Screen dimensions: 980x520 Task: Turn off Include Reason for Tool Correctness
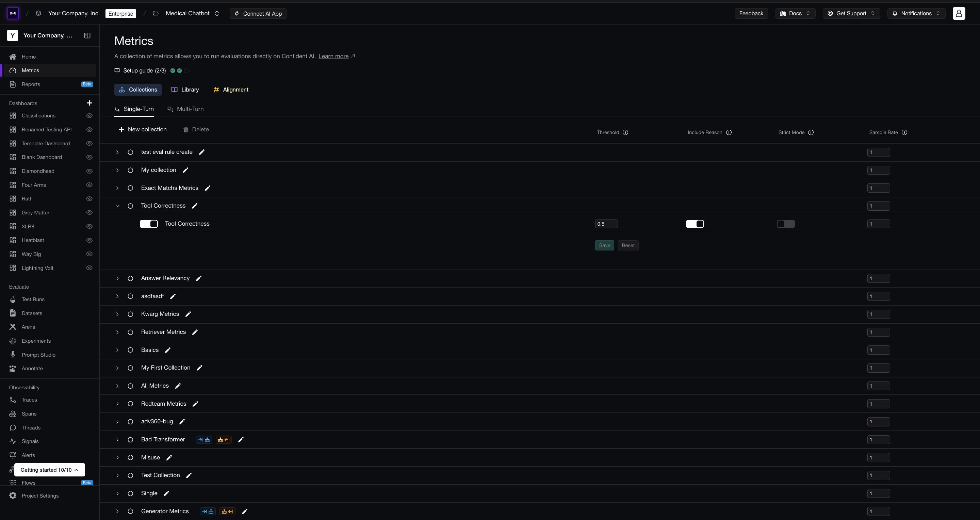(x=695, y=224)
